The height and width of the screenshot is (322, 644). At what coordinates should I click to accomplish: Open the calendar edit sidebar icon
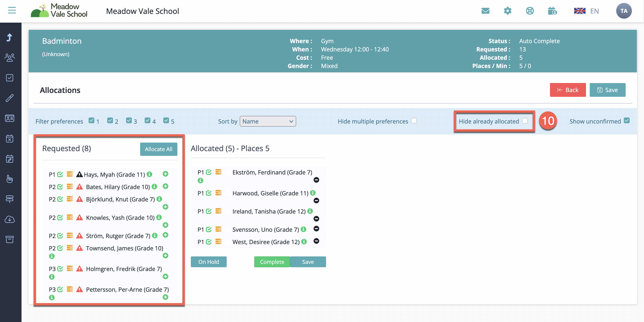(x=9, y=159)
